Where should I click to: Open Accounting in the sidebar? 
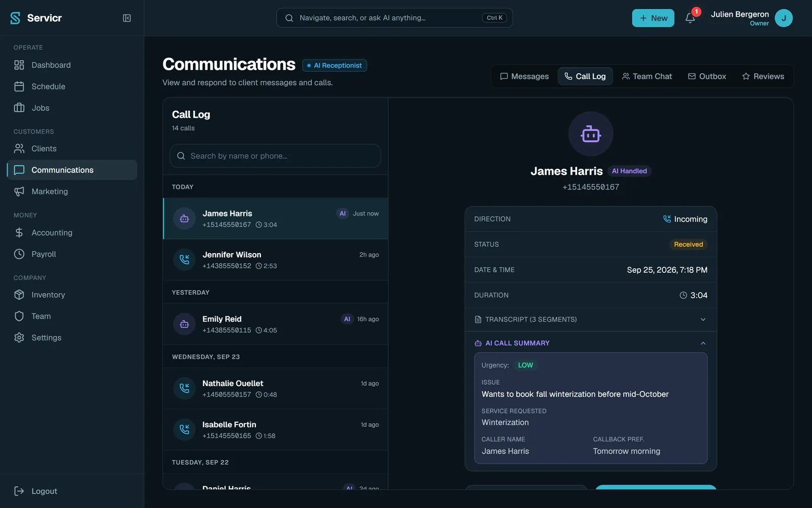pos(72,233)
